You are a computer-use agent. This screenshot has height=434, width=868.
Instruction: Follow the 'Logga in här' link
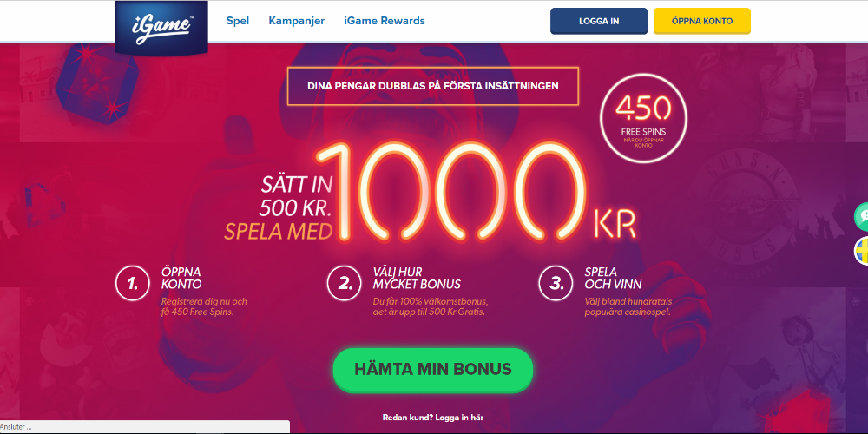[463, 418]
